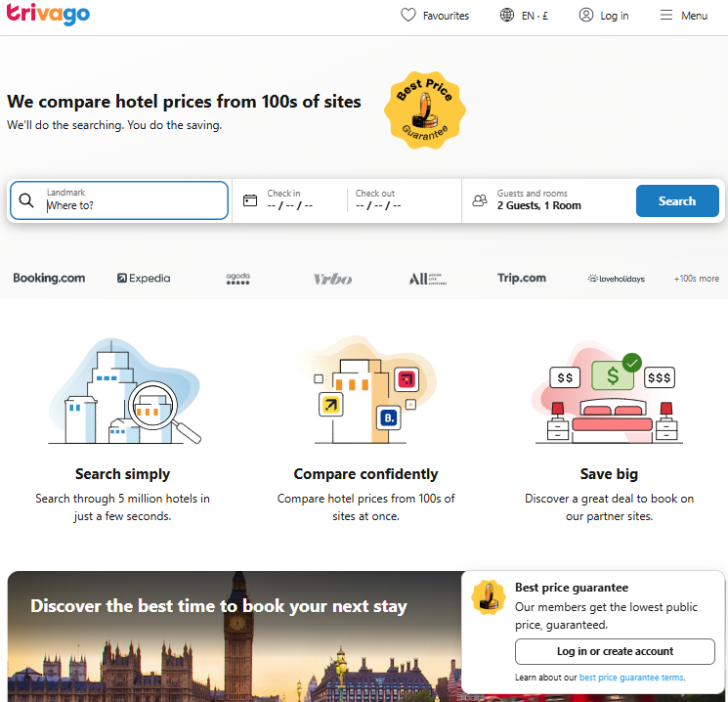Screen dimensions: 728x702
Task: Click the Vrbo partner logo
Action: [x=332, y=279]
